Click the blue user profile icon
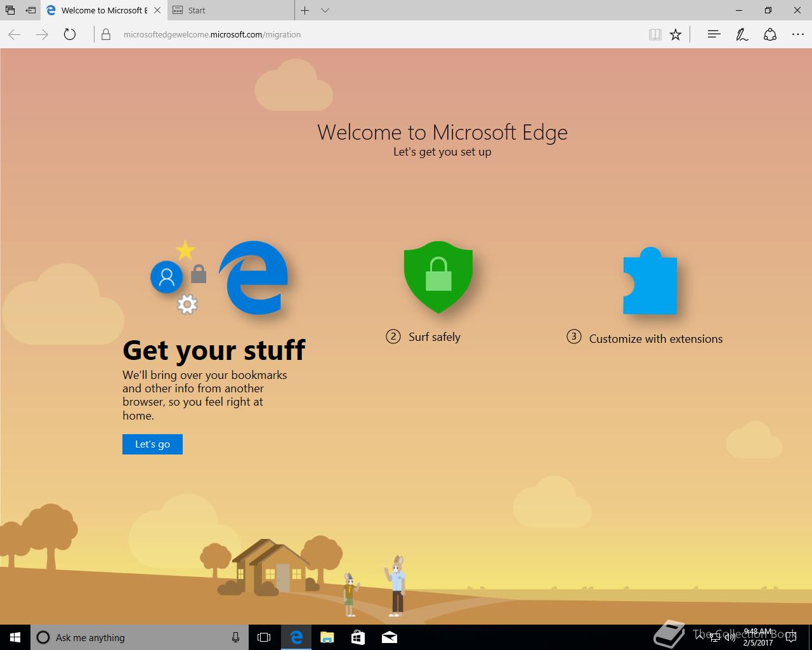This screenshot has height=650, width=812. 167,277
